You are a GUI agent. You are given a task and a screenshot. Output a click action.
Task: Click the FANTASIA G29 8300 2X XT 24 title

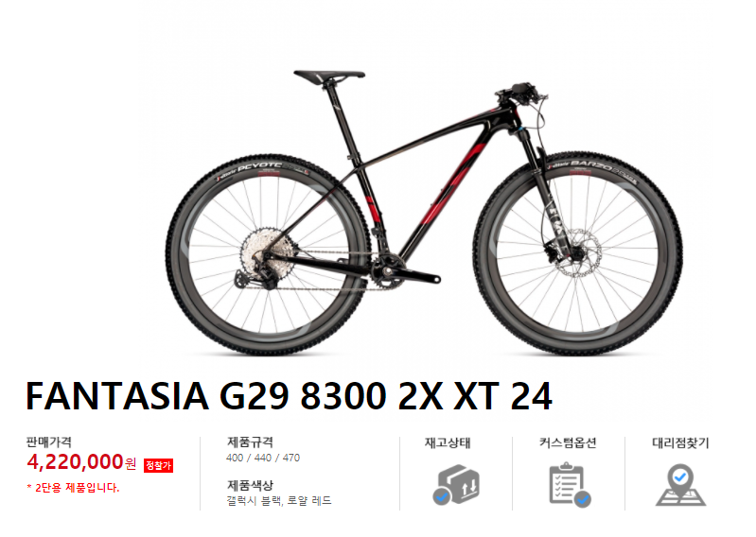point(289,396)
